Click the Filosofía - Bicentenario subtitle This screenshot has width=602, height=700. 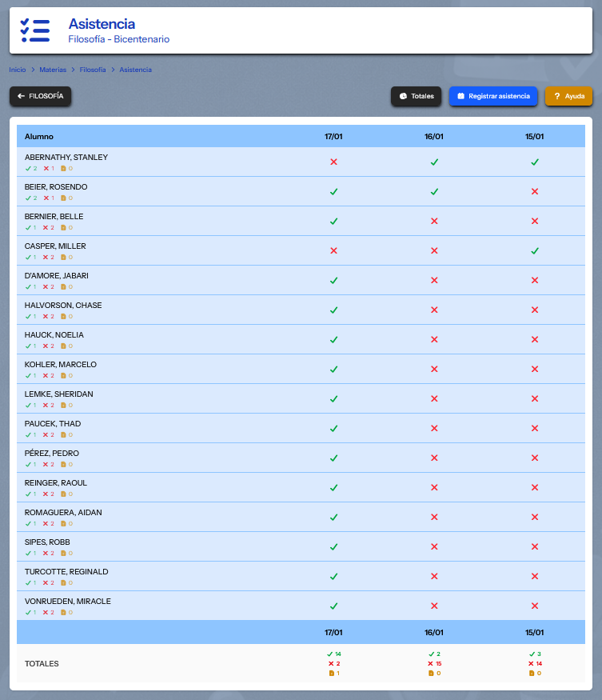[x=118, y=39]
